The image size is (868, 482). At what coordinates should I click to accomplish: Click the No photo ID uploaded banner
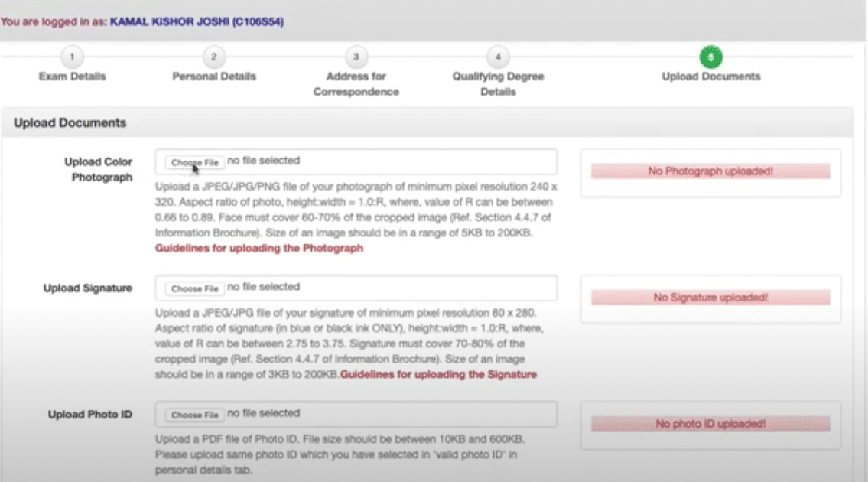(x=710, y=424)
